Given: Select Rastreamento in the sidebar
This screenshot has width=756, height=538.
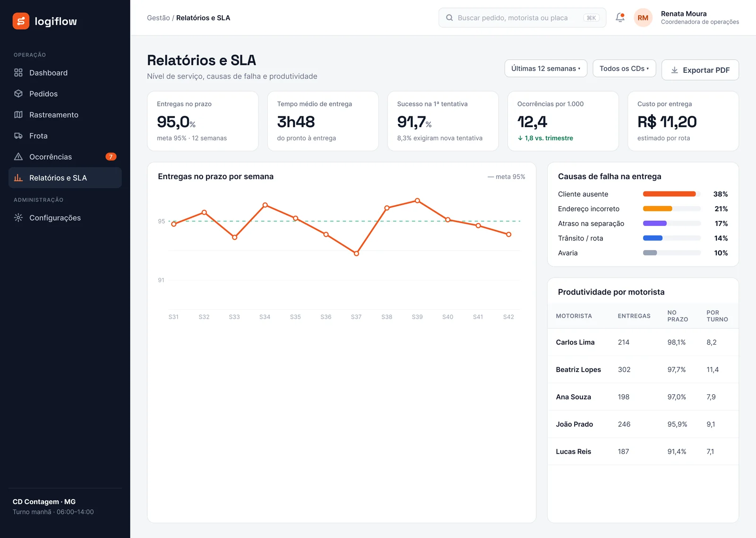Looking at the screenshot, I should (65, 115).
